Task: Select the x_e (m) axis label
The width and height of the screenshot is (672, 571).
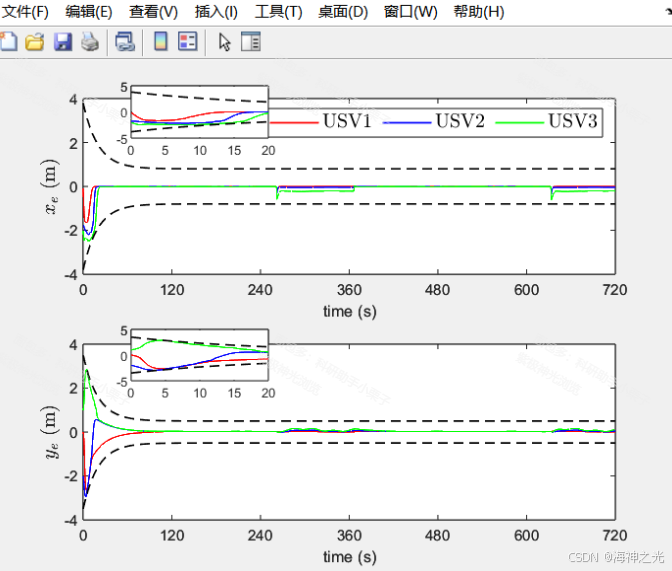Action: (x=51, y=186)
